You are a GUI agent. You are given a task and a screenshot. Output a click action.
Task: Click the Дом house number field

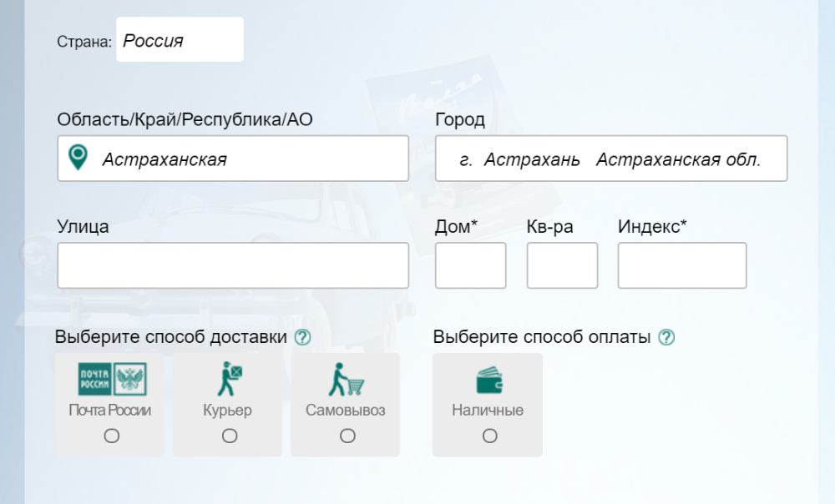[471, 265]
